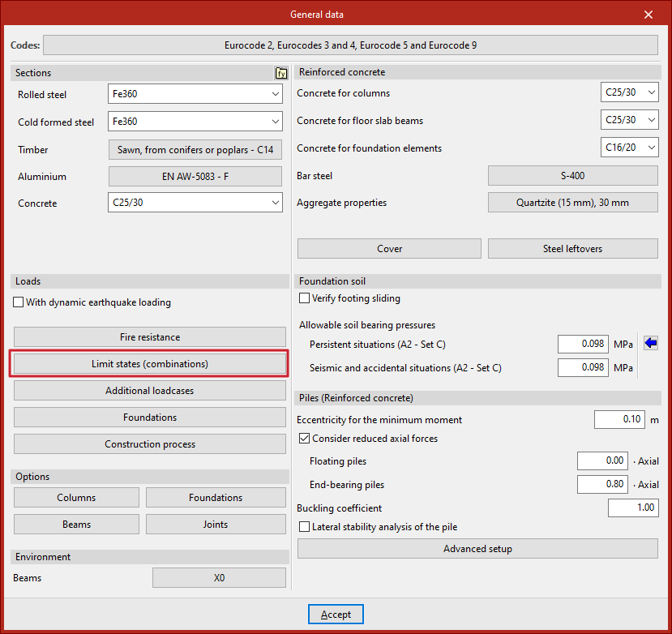
Task: Enable With dynamic earthquake loading
Action: point(19,303)
